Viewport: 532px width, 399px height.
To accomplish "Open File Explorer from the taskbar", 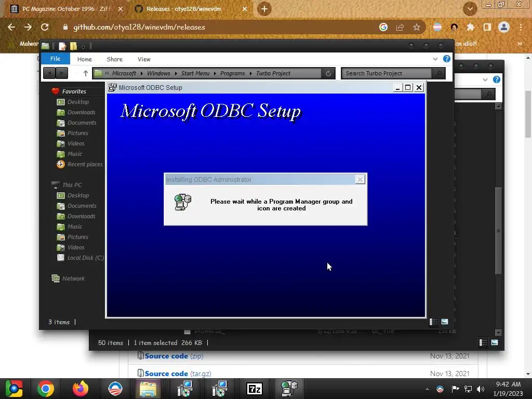I will tap(148, 389).
